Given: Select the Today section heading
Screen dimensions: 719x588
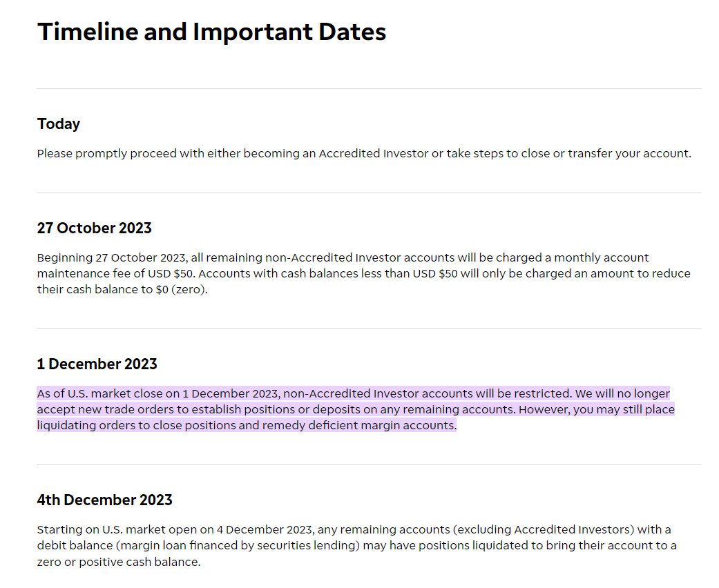Looking at the screenshot, I should point(59,124).
